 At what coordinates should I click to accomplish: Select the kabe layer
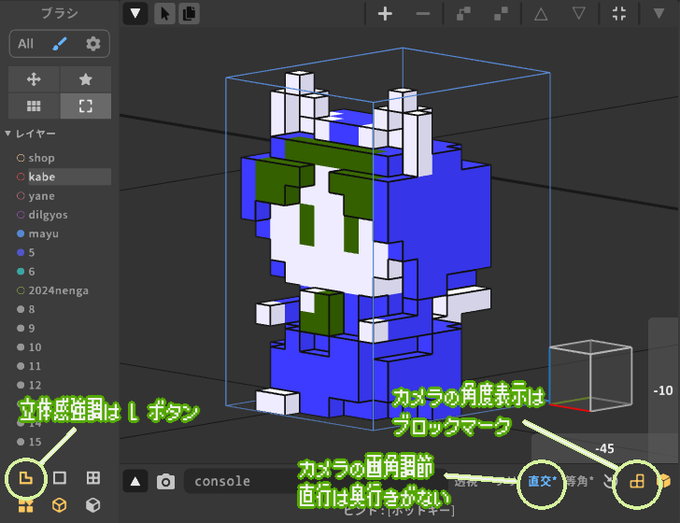click(42, 177)
